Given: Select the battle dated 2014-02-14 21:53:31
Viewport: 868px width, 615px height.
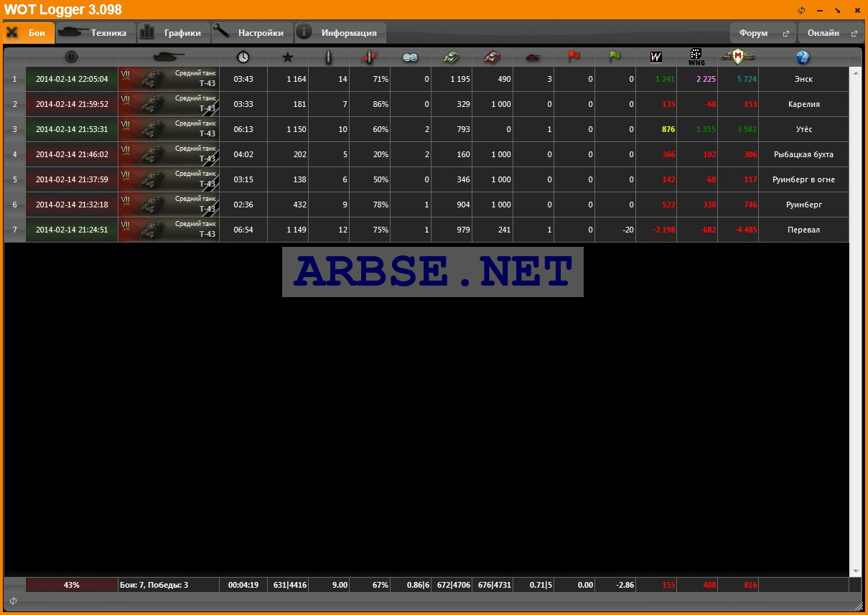Looking at the screenshot, I should 72,129.
